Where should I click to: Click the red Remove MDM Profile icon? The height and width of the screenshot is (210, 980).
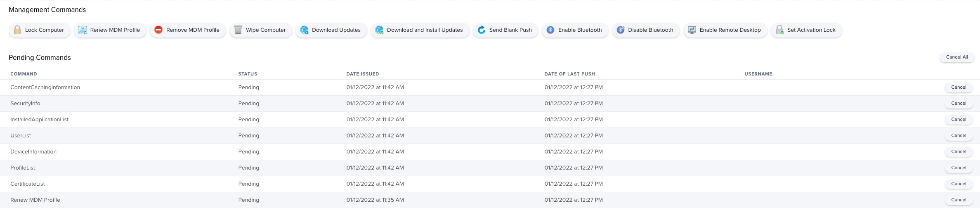click(x=158, y=30)
